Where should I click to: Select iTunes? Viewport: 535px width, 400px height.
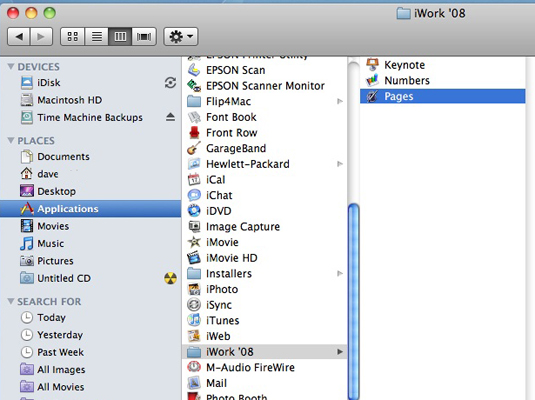coord(265,320)
